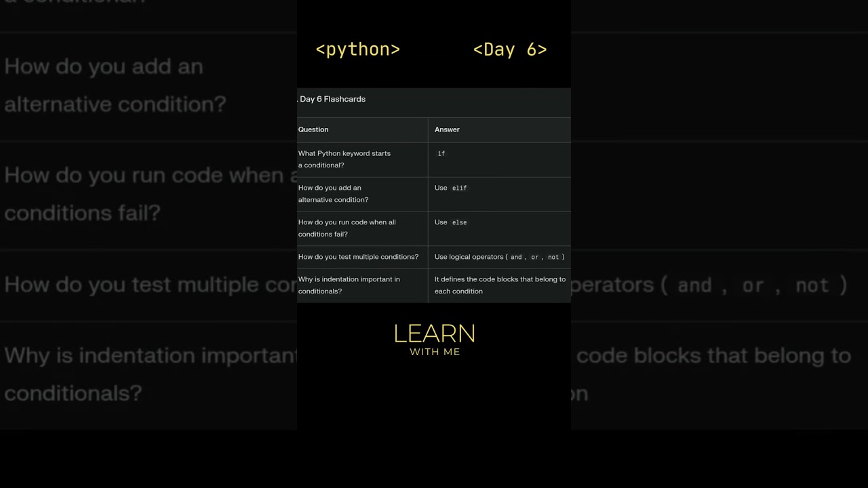Viewport: 868px width, 488px height.
Task: Click the WITH ME subtitle text
Action: [435, 352]
